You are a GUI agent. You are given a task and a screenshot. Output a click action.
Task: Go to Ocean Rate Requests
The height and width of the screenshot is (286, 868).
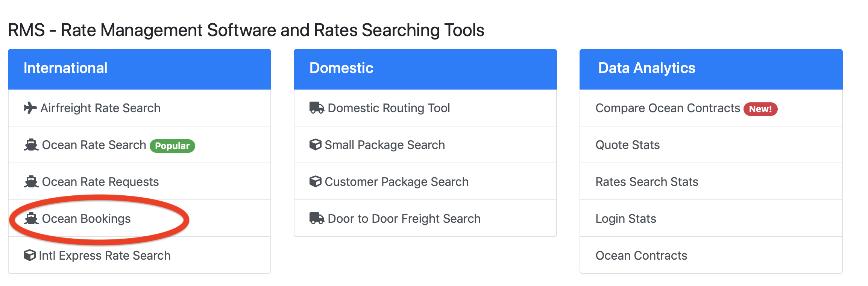point(100,182)
